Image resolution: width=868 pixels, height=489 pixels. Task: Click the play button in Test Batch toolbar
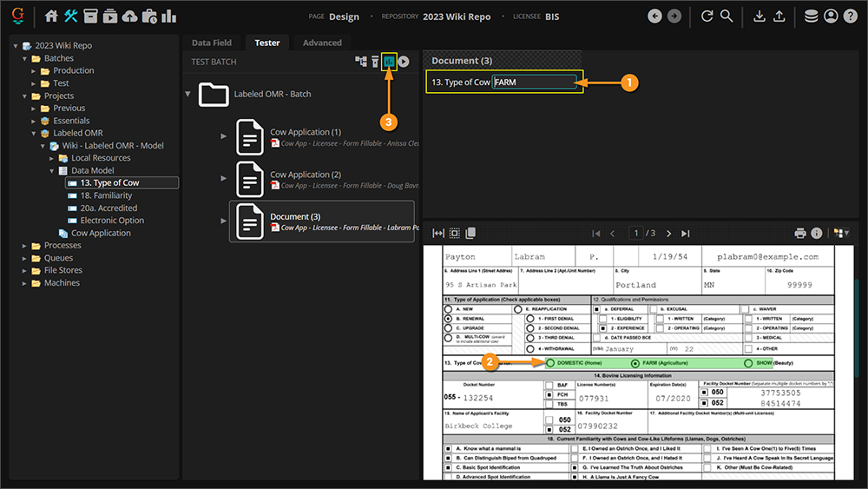[404, 62]
